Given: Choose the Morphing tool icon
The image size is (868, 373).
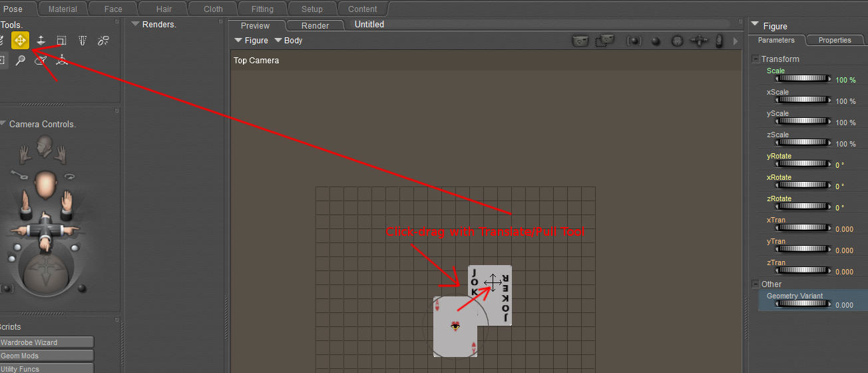Looking at the screenshot, I should [41, 61].
